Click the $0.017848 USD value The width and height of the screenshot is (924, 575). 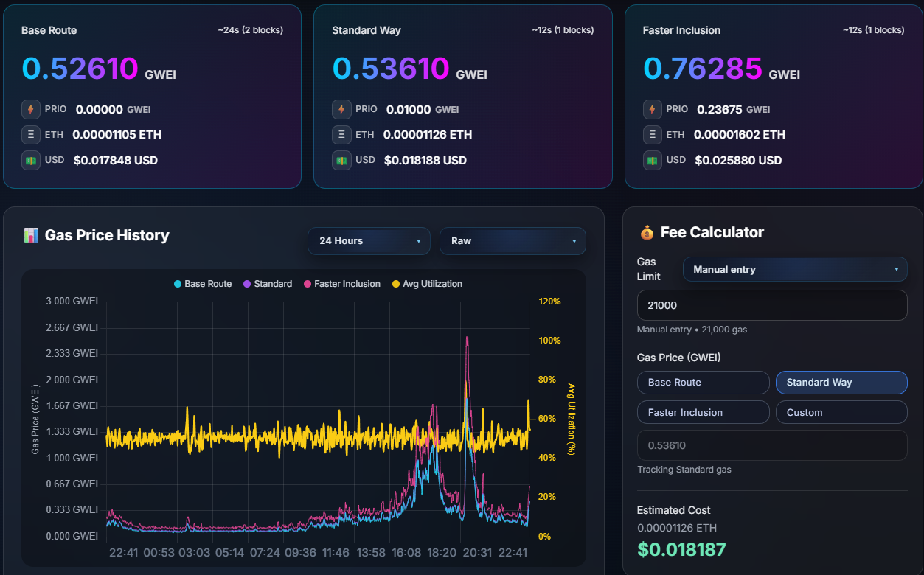click(x=116, y=160)
